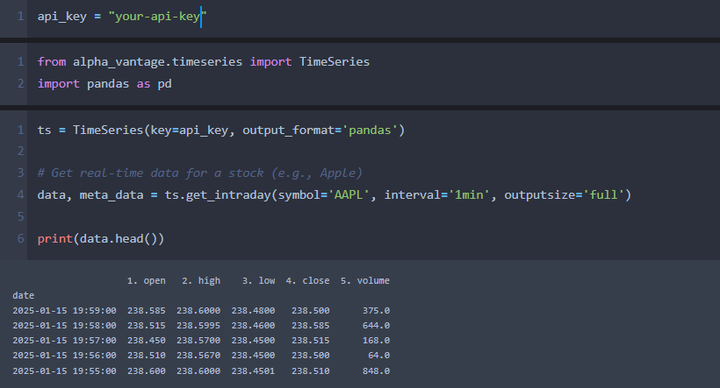Screen dimensions: 720x388
Task: Click the 'ts' variable at start of third cell
Action: 44,130
